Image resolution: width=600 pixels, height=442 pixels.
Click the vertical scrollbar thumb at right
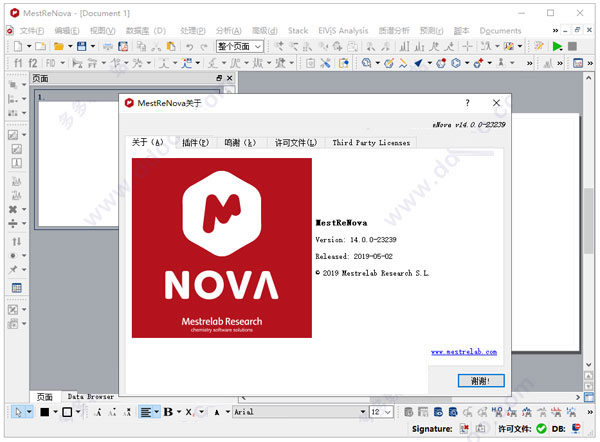pos(589,220)
